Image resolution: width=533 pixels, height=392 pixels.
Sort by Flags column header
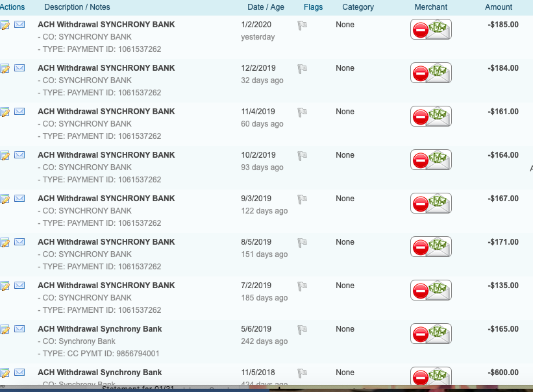click(314, 7)
